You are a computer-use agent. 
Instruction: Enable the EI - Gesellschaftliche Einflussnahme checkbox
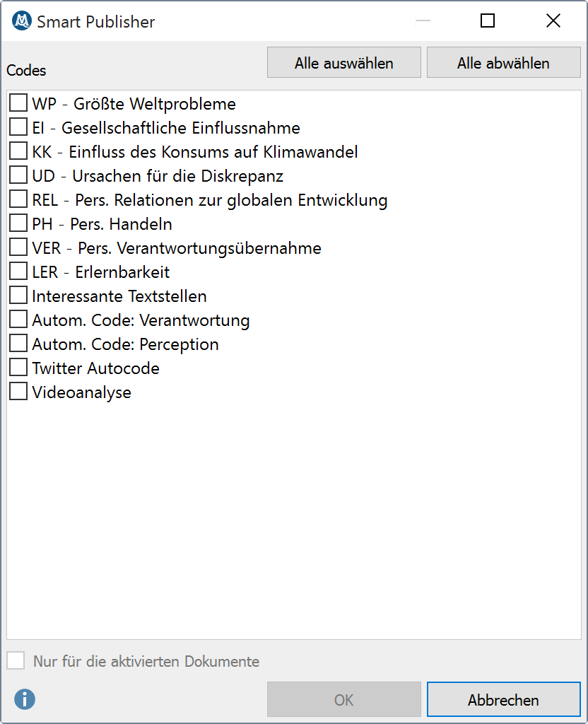coord(18,127)
